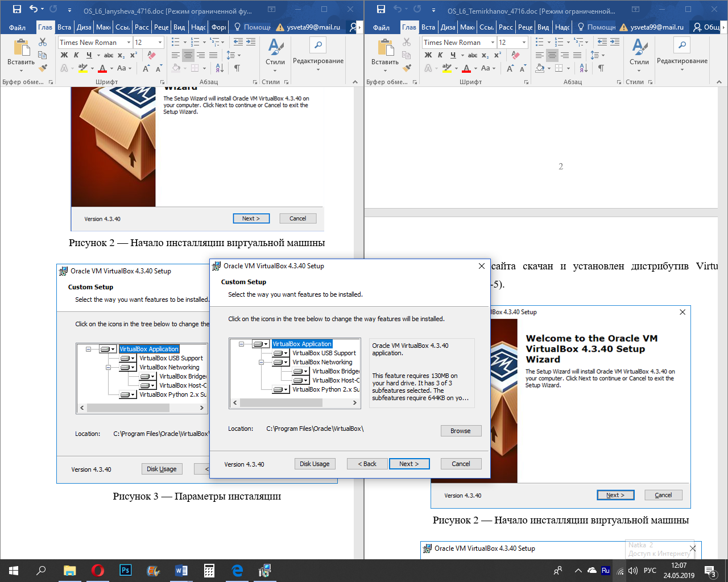The height and width of the screenshot is (582, 728).
Task: Click the Windows Start button
Action: point(14,571)
